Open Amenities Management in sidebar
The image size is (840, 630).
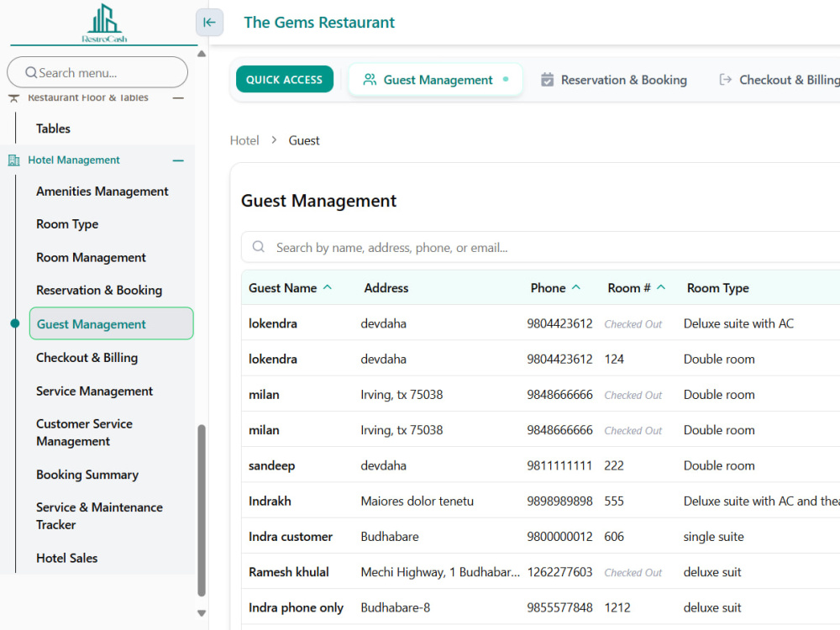click(102, 192)
